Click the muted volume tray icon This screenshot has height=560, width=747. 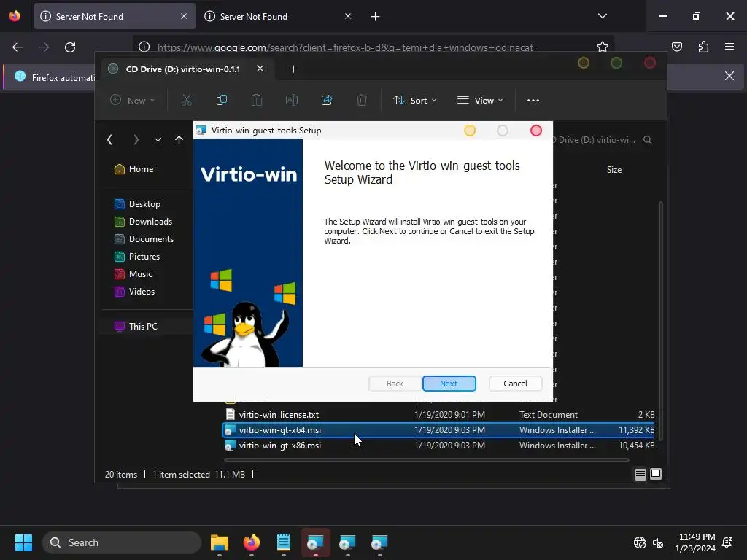pyautogui.click(x=658, y=542)
